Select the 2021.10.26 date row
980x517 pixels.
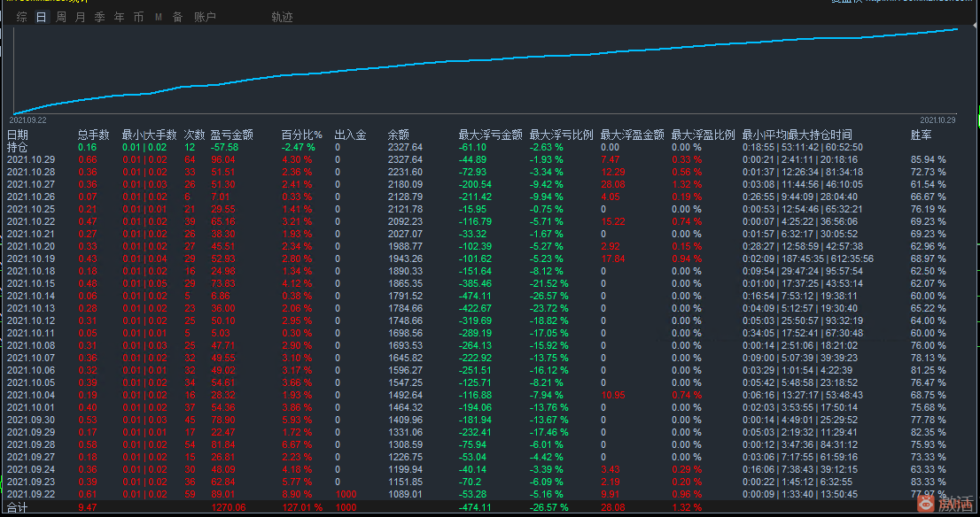pyautogui.click(x=31, y=197)
